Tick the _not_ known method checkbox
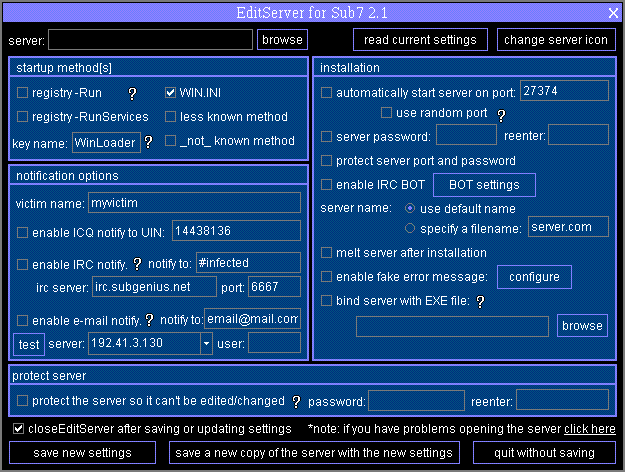Viewport: 625px width, 472px height. click(x=171, y=140)
